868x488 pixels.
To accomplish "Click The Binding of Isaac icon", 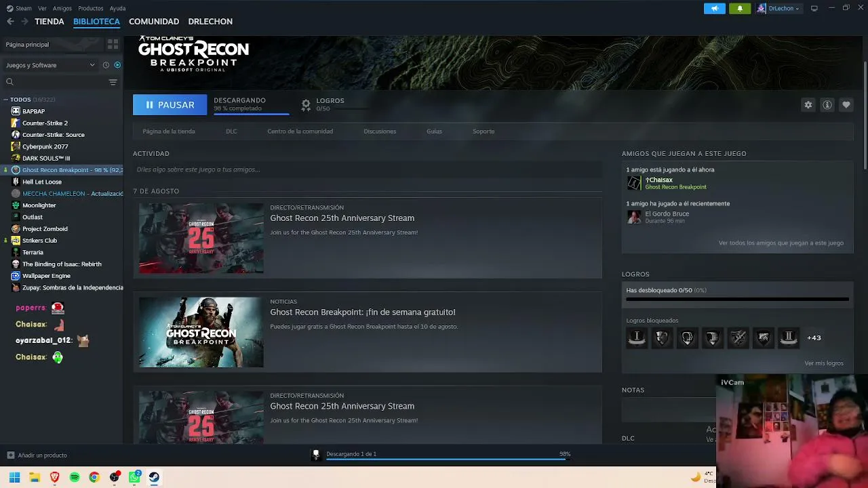I will coord(16,264).
